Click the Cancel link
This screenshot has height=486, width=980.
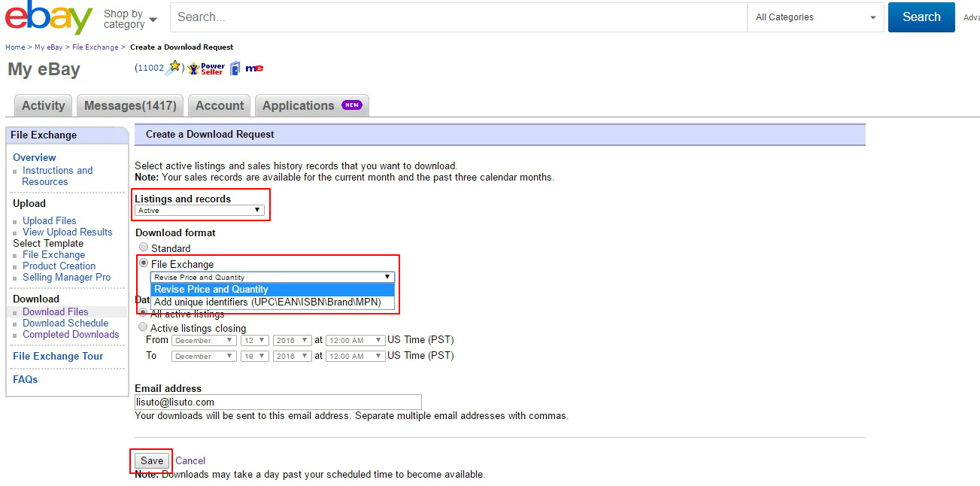(190, 460)
